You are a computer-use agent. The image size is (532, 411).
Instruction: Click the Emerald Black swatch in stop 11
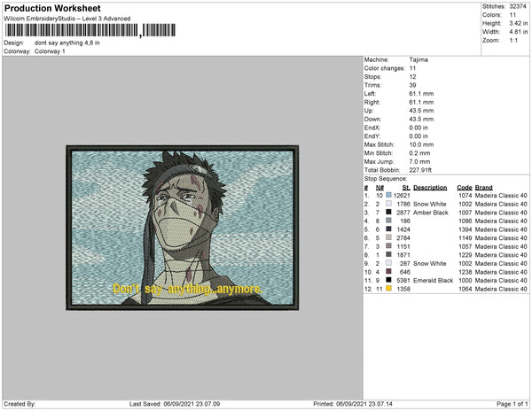[388, 280]
